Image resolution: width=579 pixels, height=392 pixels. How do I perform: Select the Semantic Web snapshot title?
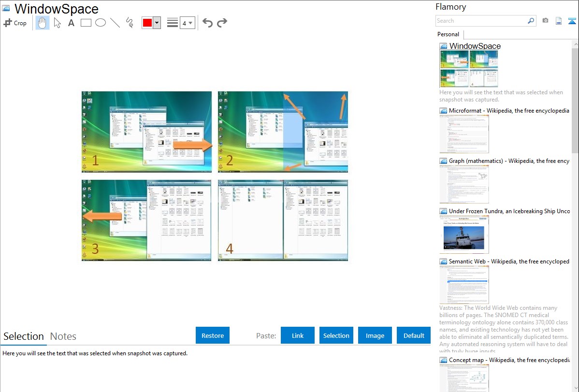pos(509,261)
